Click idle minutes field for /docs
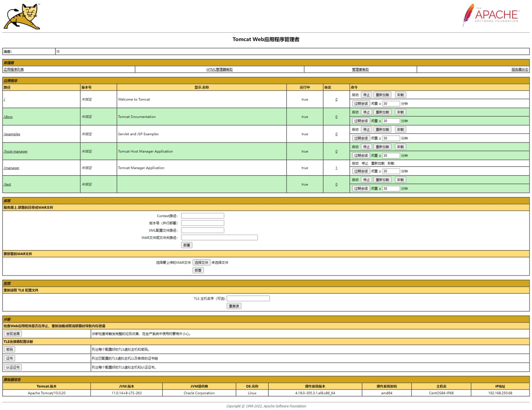Image resolution: width=532 pixels, height=410 pixels. 391,121
